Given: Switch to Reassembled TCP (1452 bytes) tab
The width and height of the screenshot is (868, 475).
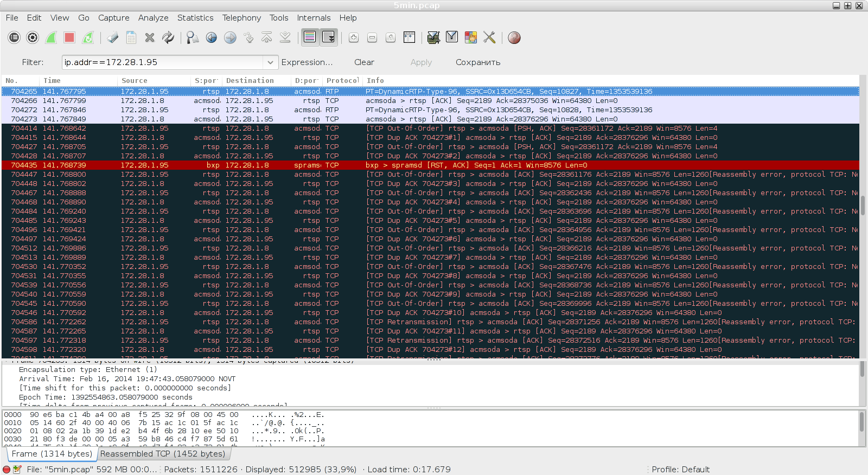Looking at the screenshot, I should click(x=163, y=454).
